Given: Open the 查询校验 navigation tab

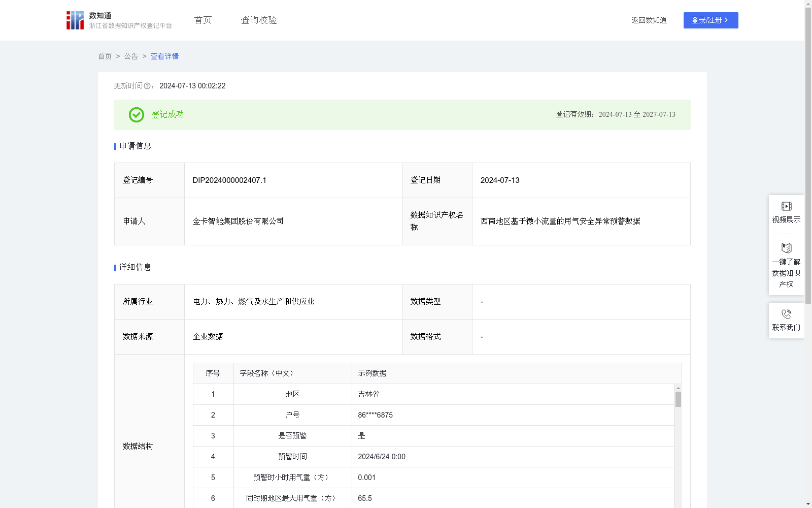Looking at the screenshot, I should pyautogui.click(x=259, y=20).
